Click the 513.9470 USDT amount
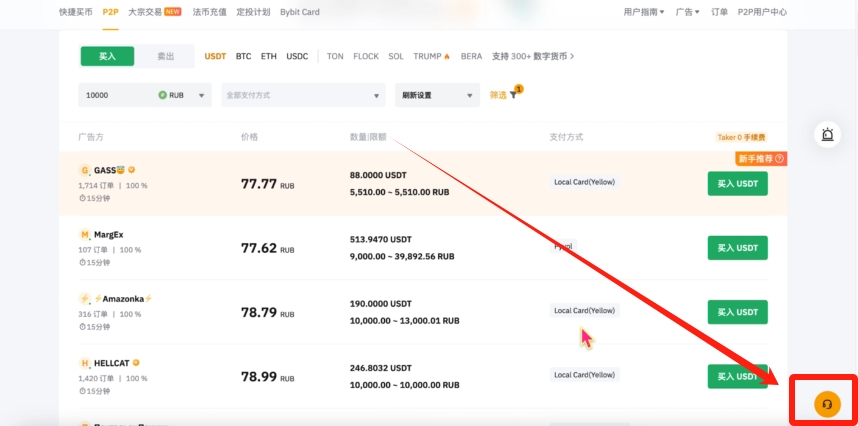 [381, 240]
